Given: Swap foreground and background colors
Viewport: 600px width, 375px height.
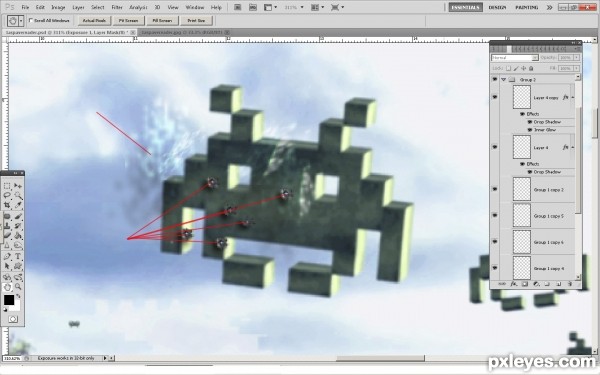Looking at the screenshot, I should 18,296.
